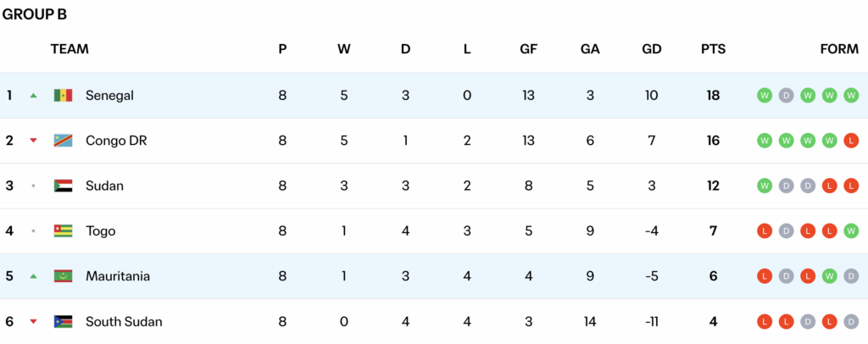
Task: Click South Sudan's red down-arrow rank indicator
Action: pos(34,322)
